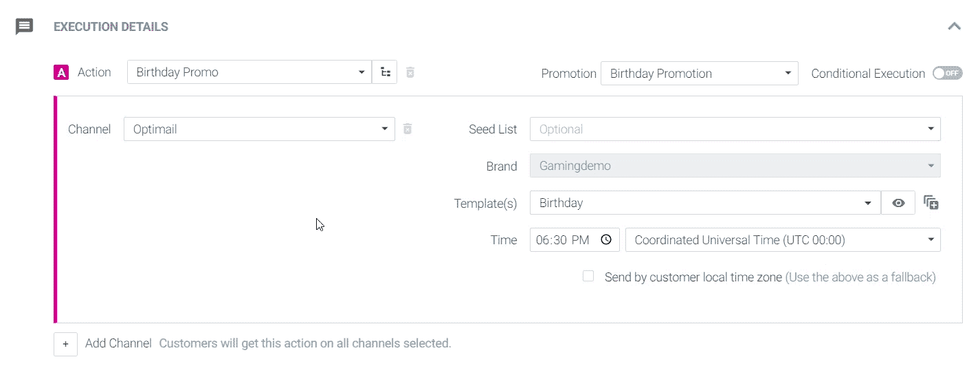Viewport: 980px width, 366px height.
Task: Click the 'Customers will get this action' note
Action: [305, 343]
